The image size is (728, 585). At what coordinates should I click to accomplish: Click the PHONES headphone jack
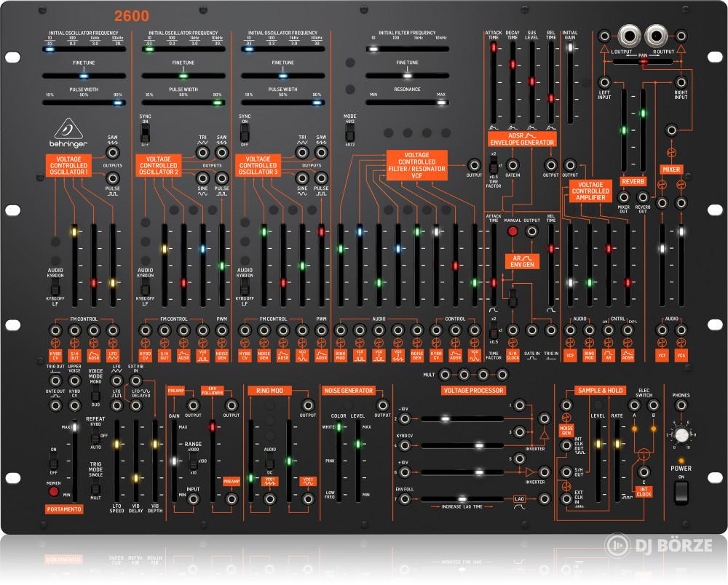click(x=681, y=405)
